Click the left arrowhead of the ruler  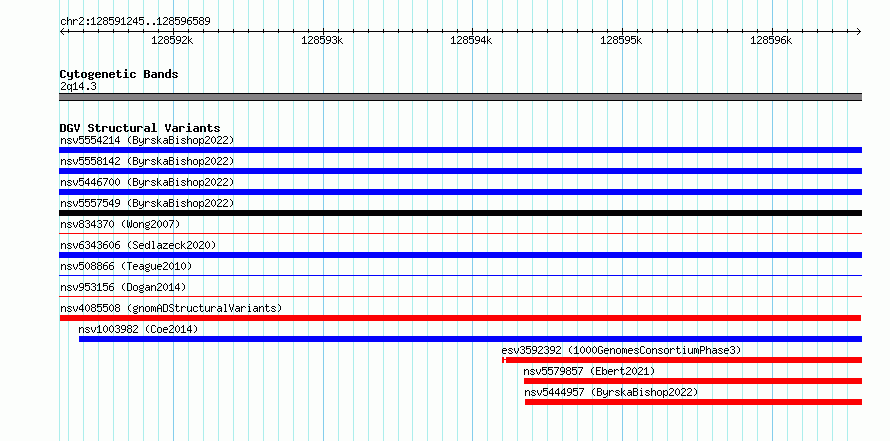tap(62, 31)
